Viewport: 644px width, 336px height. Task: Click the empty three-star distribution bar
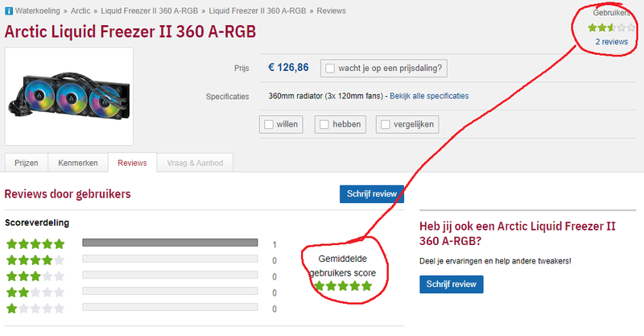pos(170,275)
